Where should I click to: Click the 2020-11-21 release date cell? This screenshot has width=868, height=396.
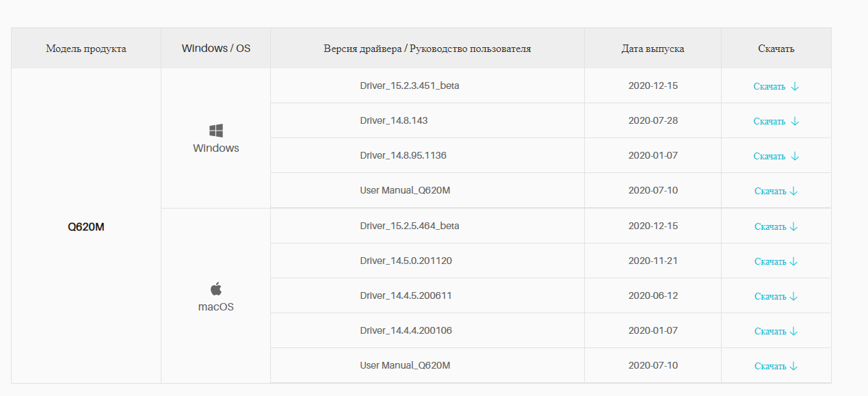pos(653,261)
